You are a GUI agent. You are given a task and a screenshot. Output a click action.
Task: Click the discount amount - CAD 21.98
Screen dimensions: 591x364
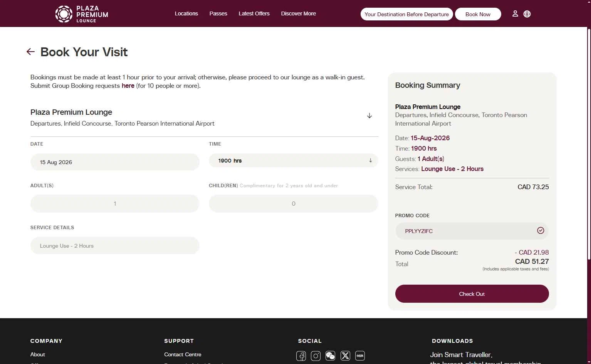532,252
